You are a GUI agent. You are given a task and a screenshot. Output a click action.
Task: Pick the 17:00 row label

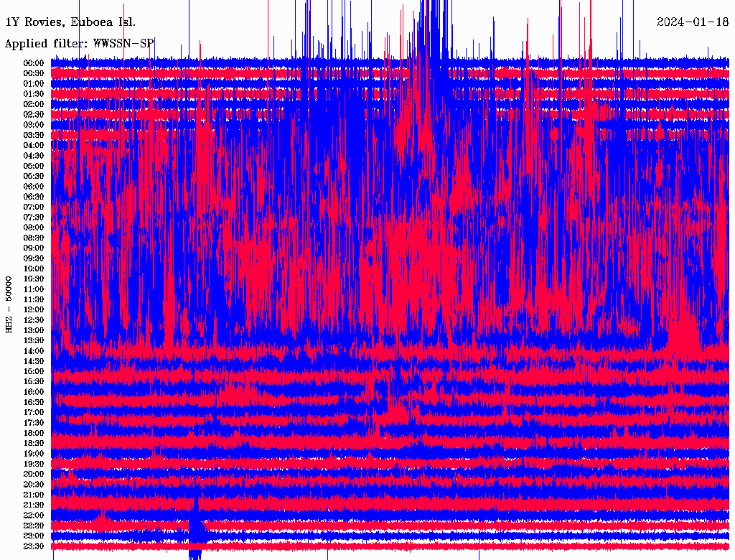tap(34, 413)
